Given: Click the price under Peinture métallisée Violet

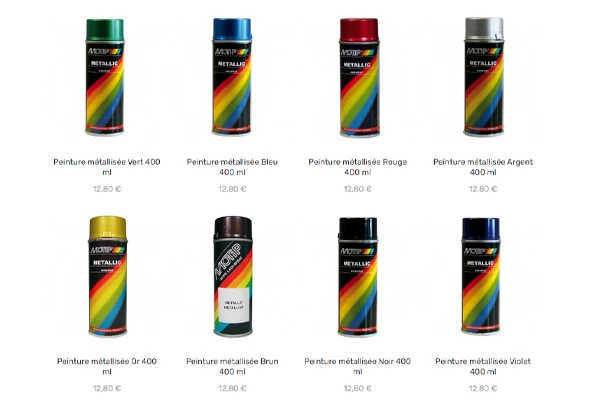Looking at the screenshot, I should click(x=483, y=388).
